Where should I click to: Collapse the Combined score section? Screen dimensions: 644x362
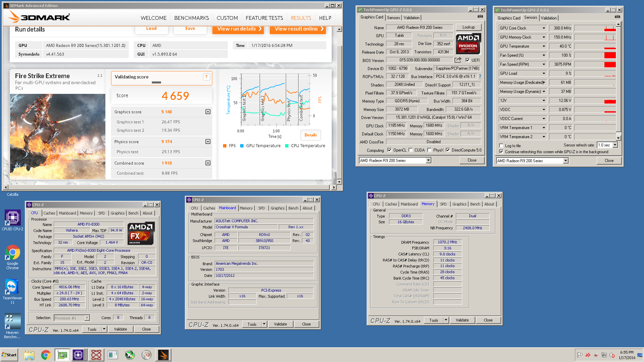208,163
